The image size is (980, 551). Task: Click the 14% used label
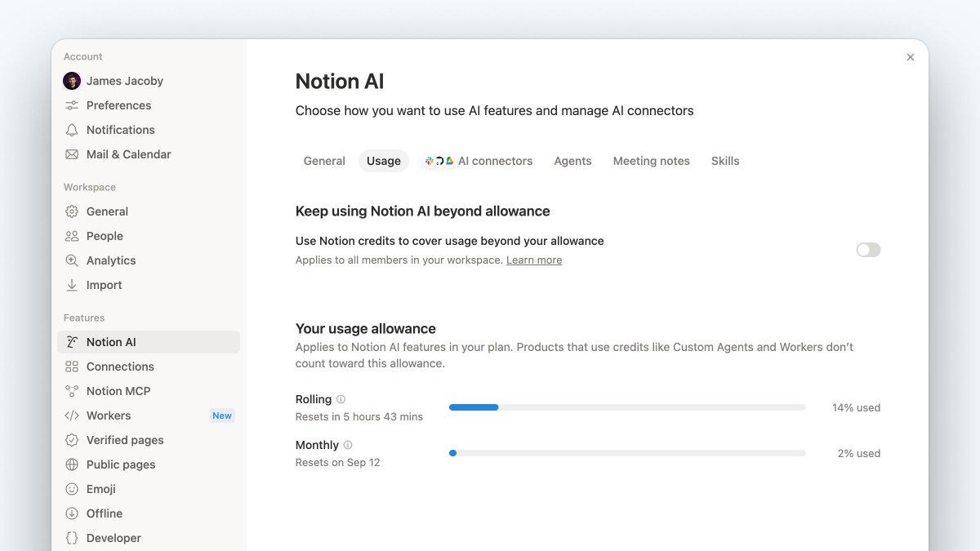pos(856,407)
